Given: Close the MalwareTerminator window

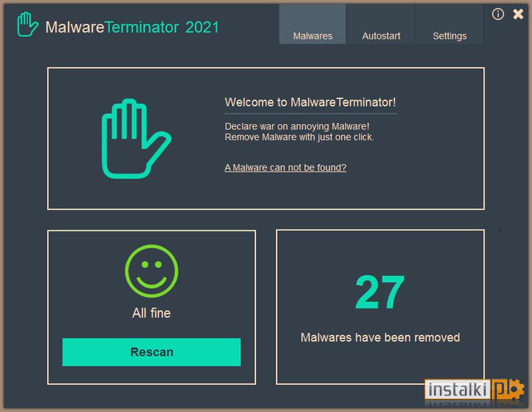Looking at the screenshot, I should click(x=518, y=14).
